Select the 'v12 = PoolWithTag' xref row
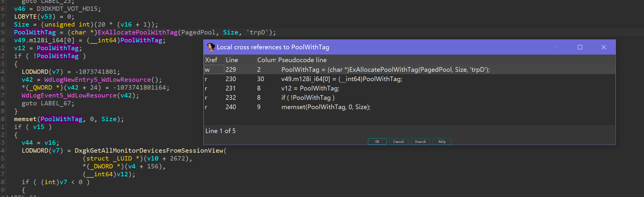 point(310,88)
